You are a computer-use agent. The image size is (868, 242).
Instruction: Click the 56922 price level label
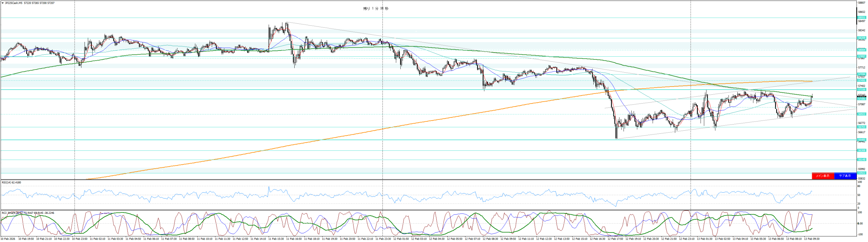[861, 114]
